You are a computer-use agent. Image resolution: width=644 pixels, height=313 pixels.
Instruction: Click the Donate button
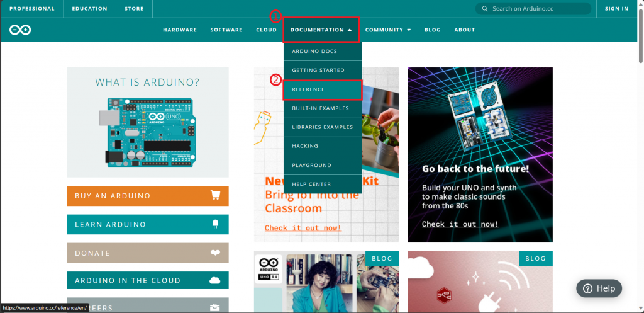click(147, 253)
